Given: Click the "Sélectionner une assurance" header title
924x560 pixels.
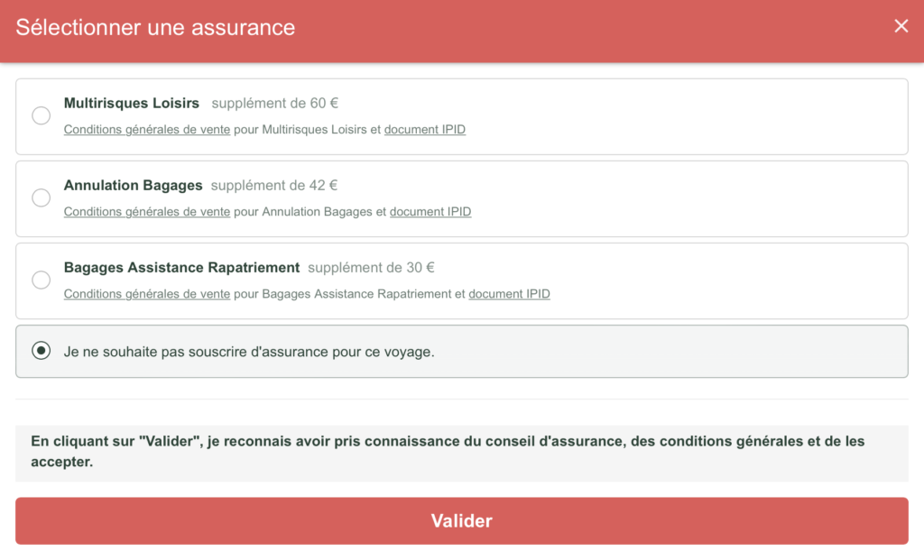Looking at the screenshot, I should 155,27.
